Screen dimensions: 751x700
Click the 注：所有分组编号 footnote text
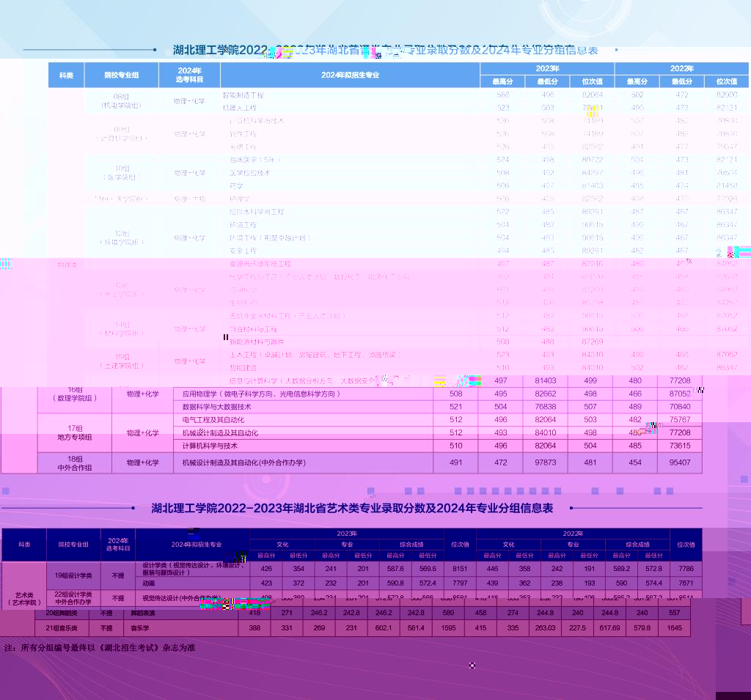100,648
